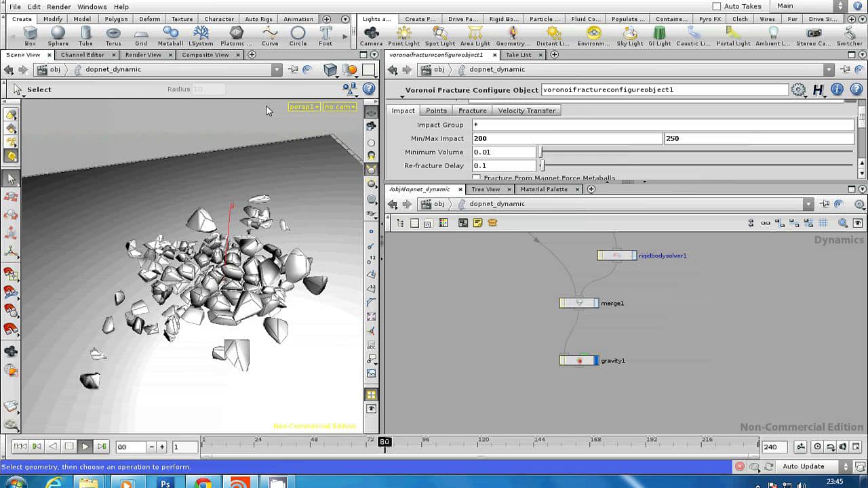Click the Min Impact field 200
Viewport: 868px width, 488px height.
[567, 138]
